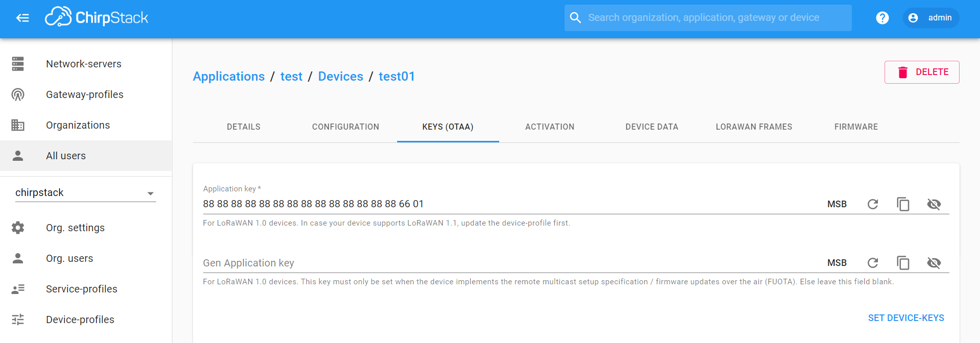980x343 pixels.
Task: Click the Set Device-Keys button
Action: [x=906, y=318]
